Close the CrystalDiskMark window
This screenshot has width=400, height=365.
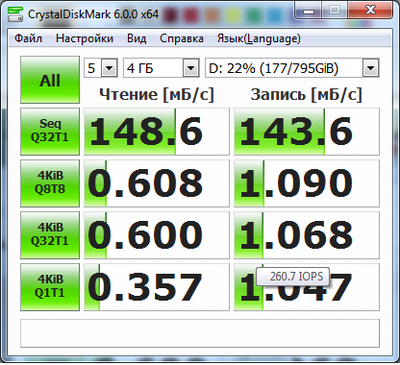point(370,11)
